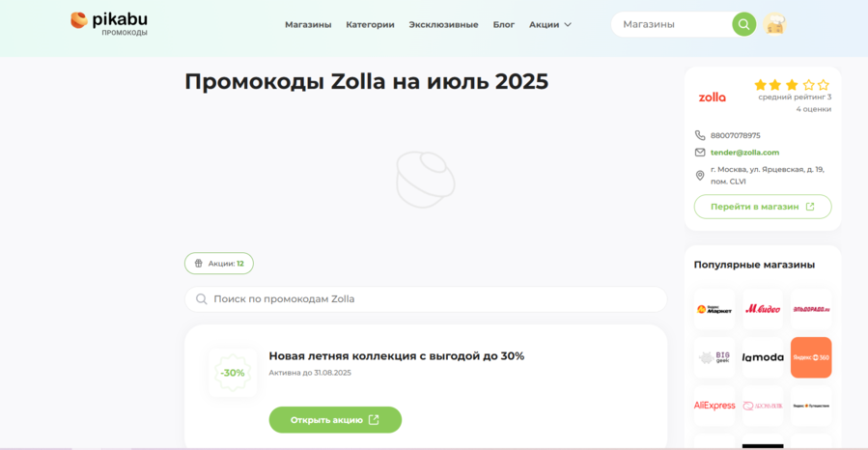Open the Эльдорадо store tile

coord(811,309)
